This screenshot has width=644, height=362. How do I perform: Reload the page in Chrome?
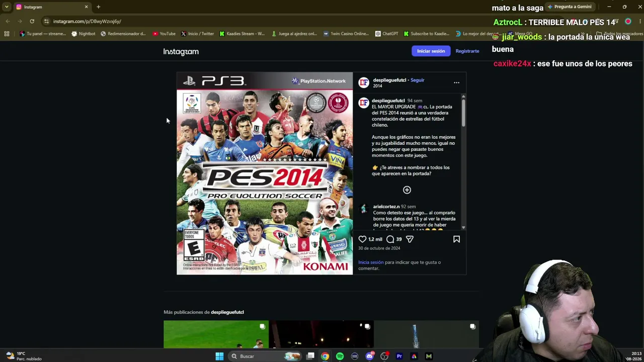pyautogui.click(x=32, y=21)
